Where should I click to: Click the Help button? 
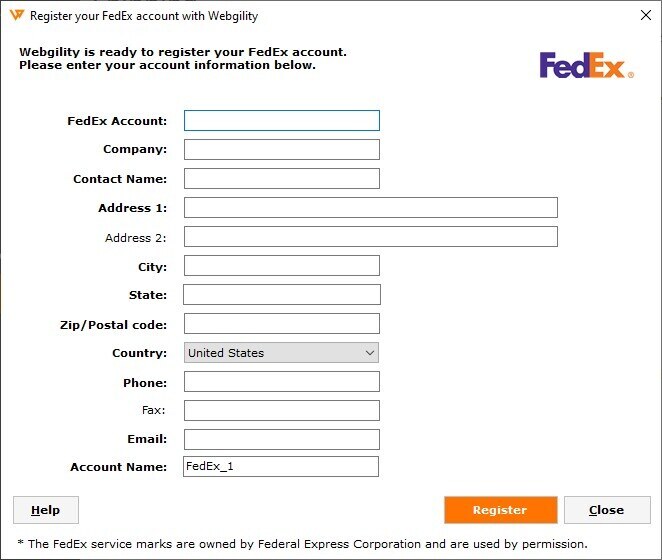click(x=45, y=510)
